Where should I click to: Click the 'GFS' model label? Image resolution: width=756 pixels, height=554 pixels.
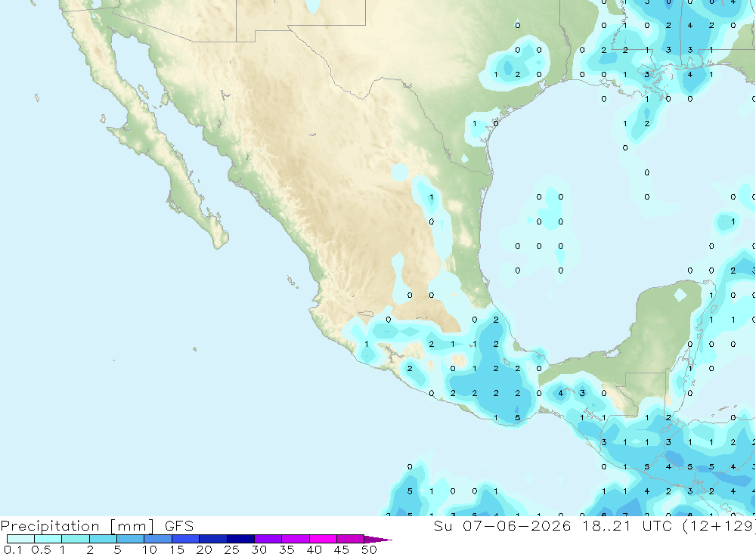pyautogui.click(x=179, y=526)
